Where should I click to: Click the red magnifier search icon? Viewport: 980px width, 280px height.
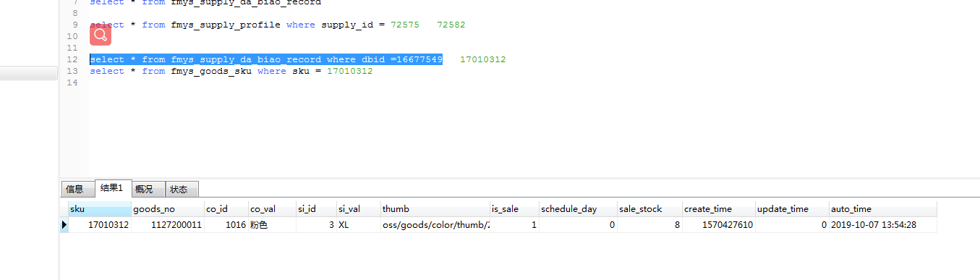[x=101, y=35]
